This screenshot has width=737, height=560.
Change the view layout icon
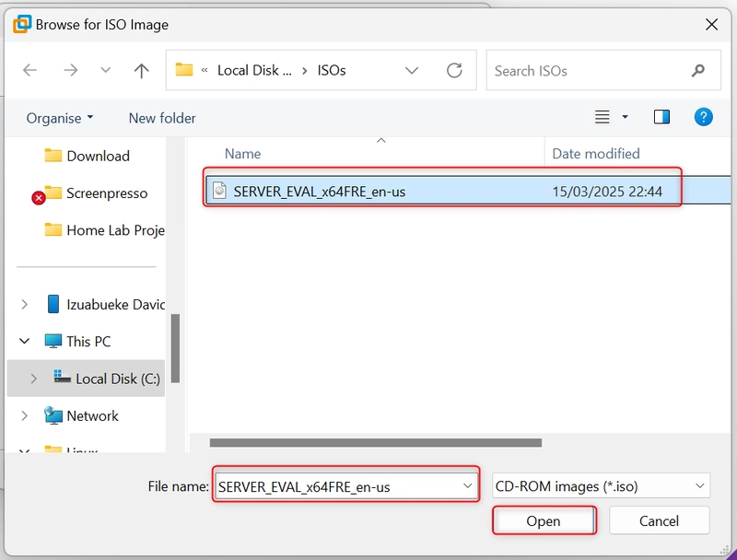click(602, 117)
